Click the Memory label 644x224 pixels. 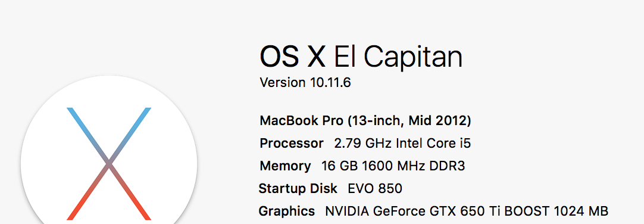pos(286,166)
